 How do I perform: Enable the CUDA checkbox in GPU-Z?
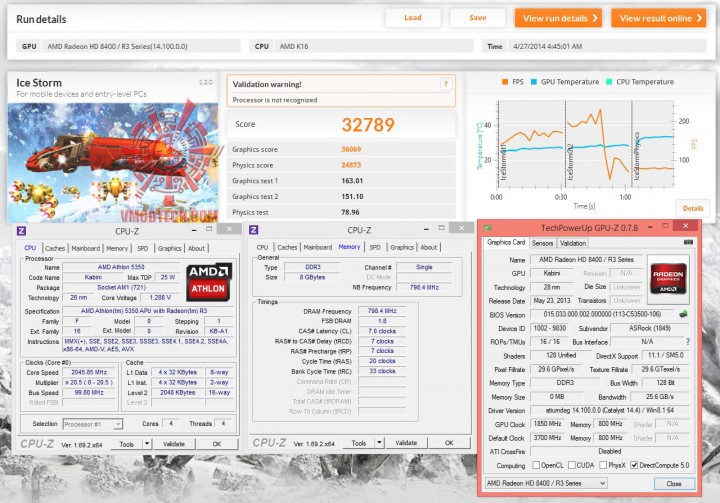pyautogui.click(x=572, y=465)
